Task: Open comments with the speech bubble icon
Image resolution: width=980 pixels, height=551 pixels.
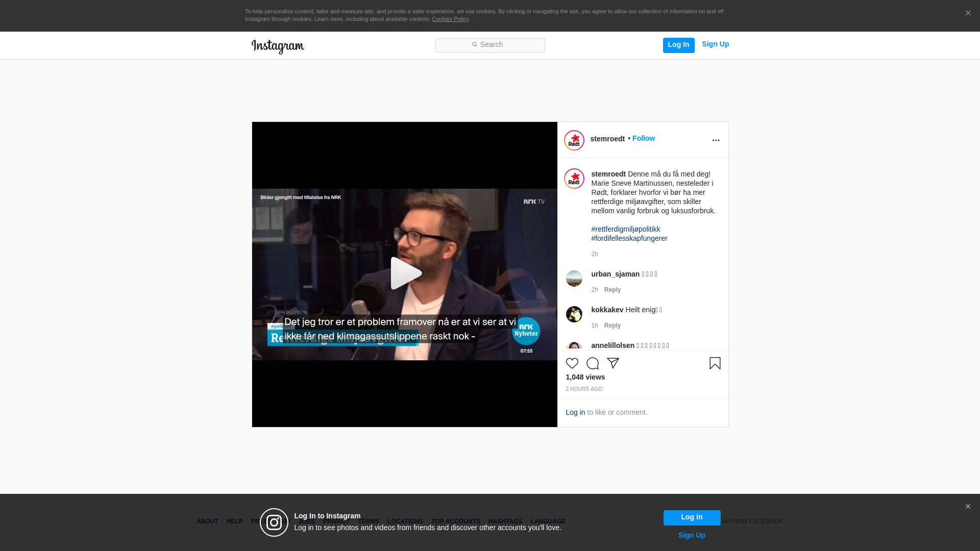Action: [592, 363]
